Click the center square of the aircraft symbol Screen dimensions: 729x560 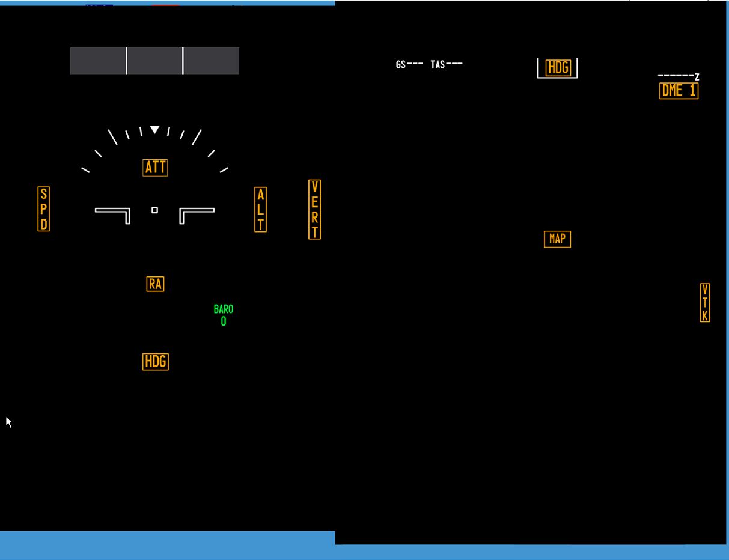pos(154,210)
